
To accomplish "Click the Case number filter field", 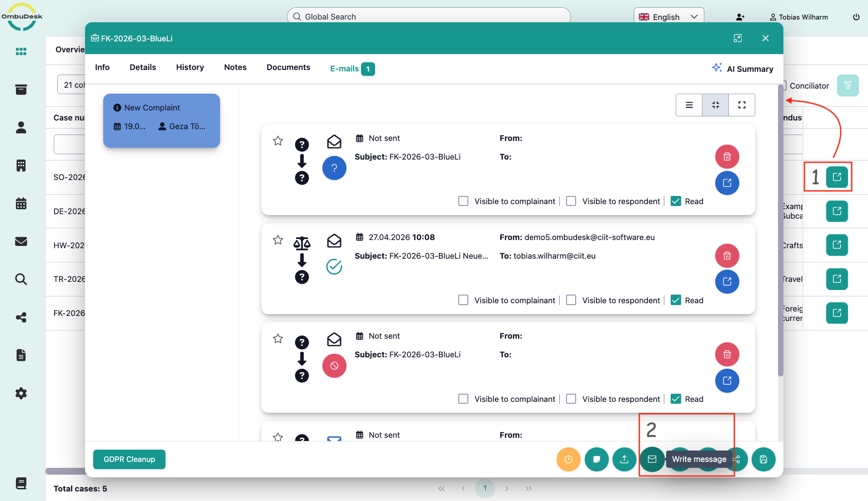I will 70,144.
